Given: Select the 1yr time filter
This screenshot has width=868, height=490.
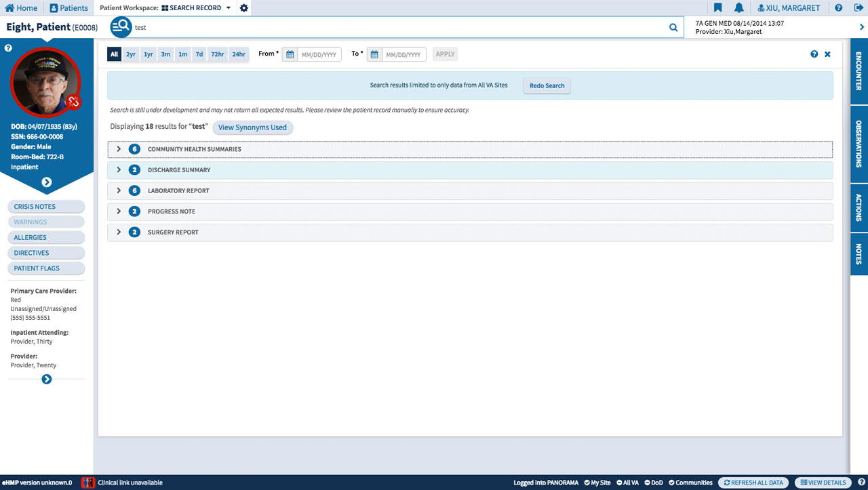Looking at the screenshot, I should pyautogui.click(x=149, y=54).
